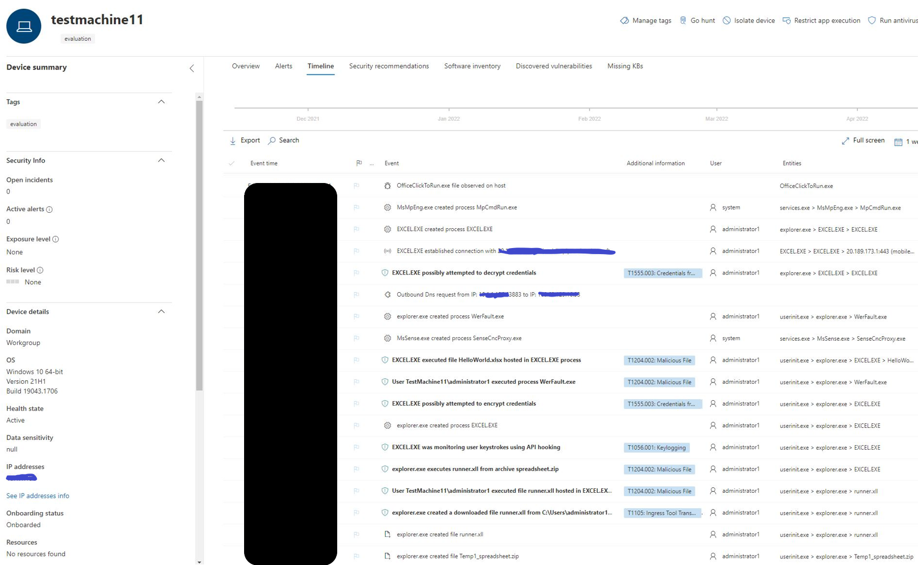Viewport: 924px width, 565px height.
Task: Click the bug icon on the OfficeClickToRun.exe row
Action: (x=387, y=186)
